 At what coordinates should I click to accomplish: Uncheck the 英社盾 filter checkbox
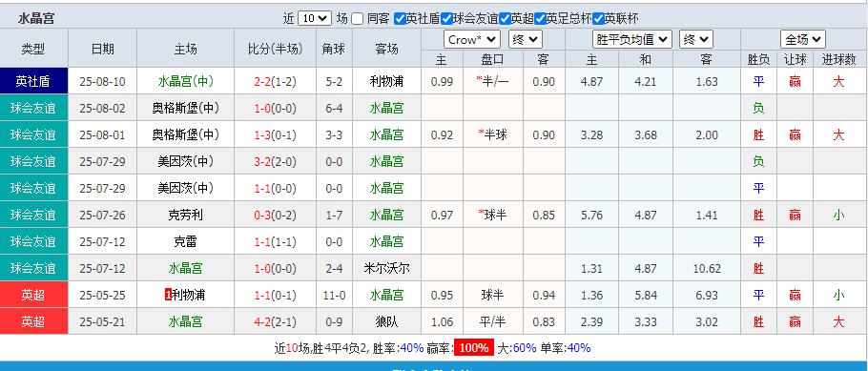point(400,18)
